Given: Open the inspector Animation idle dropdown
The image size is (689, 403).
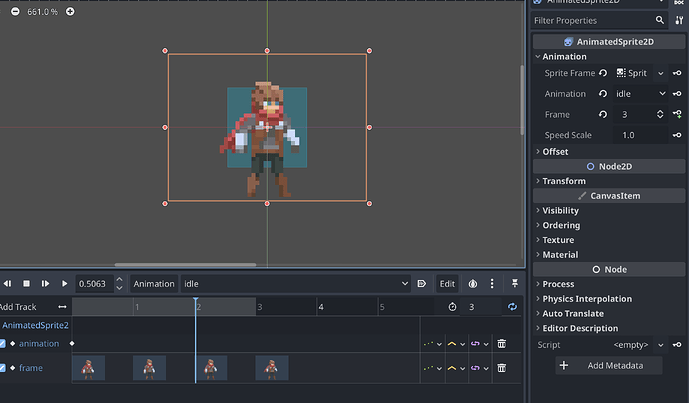Looking at the screenshot, I should tap(640, 94).
